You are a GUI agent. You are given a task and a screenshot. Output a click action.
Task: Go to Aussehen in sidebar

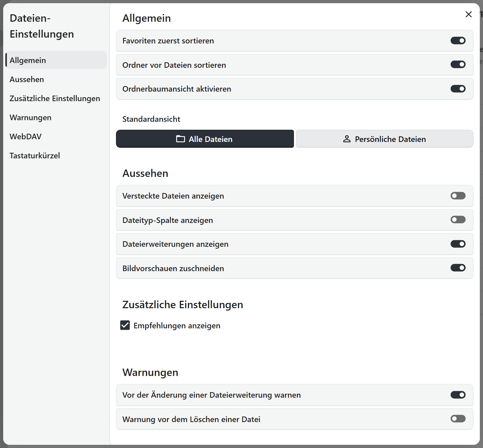56,79
